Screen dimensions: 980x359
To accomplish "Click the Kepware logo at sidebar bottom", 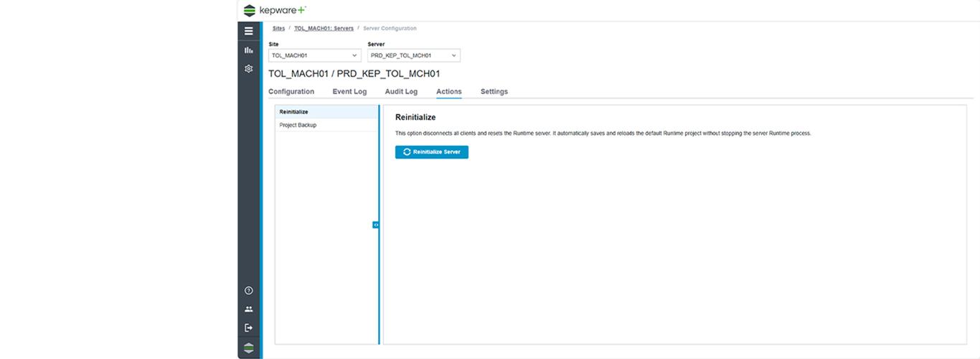I will coord(248,348).
